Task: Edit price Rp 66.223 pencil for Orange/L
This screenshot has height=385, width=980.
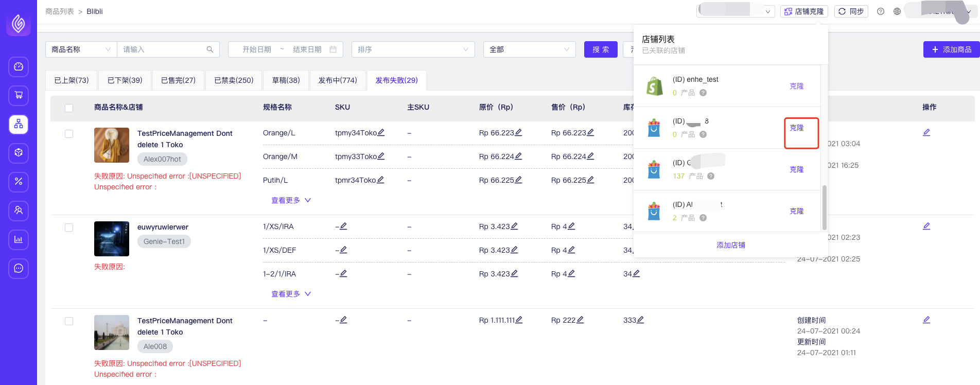Action: tap(518, 133)
